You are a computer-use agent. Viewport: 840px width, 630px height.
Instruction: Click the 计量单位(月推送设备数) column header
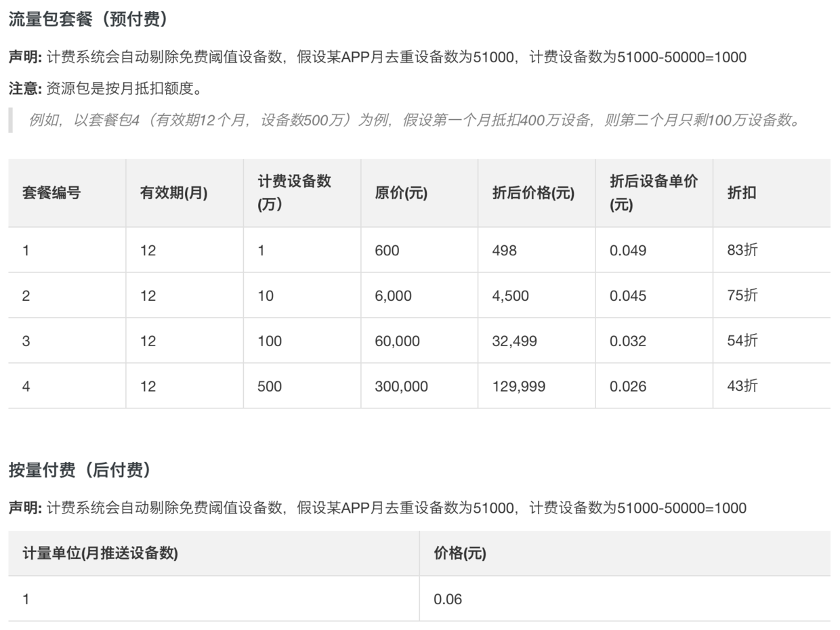click(x=214, y=553)
